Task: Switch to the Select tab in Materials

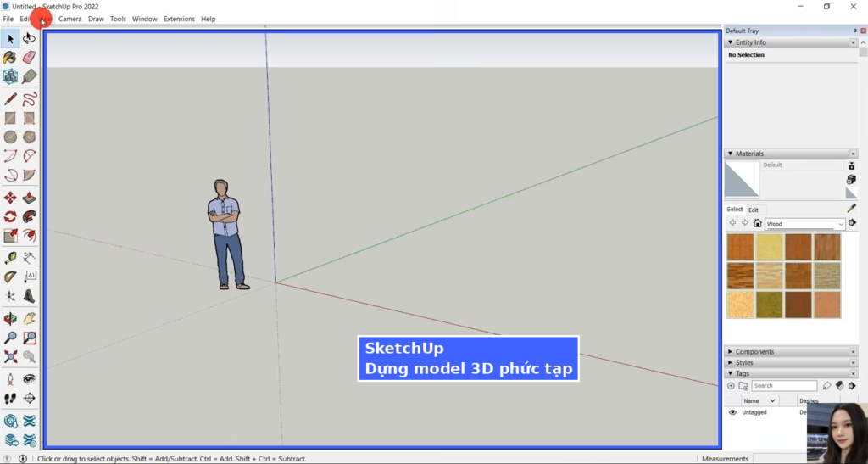Action: (x=735, y=210)
